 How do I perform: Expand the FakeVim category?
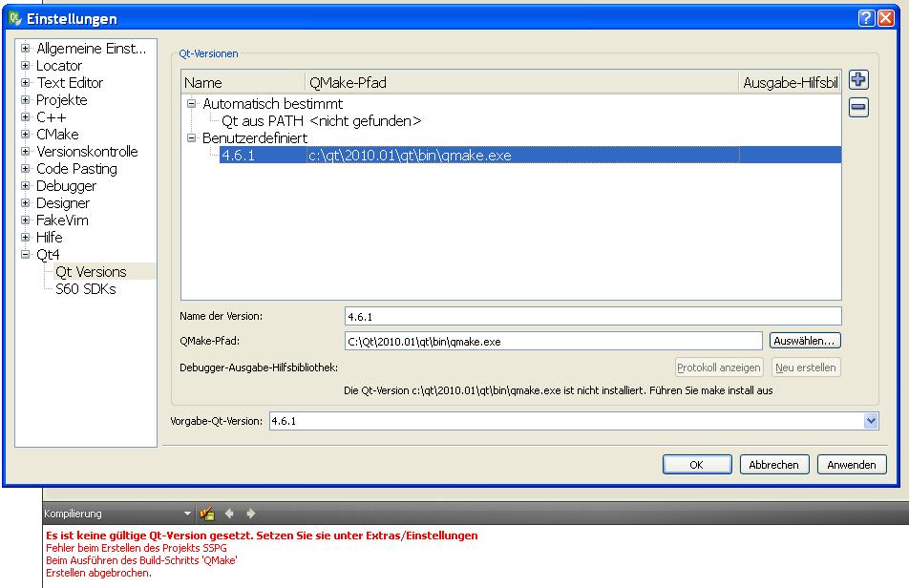[x=26, y=220]
